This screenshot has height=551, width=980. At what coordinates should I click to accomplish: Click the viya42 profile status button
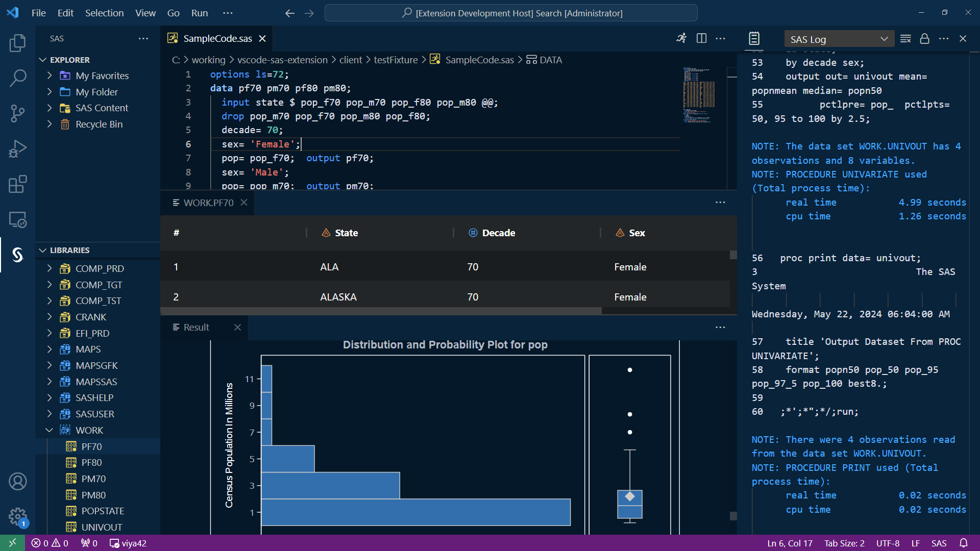[x=128, y=543]
